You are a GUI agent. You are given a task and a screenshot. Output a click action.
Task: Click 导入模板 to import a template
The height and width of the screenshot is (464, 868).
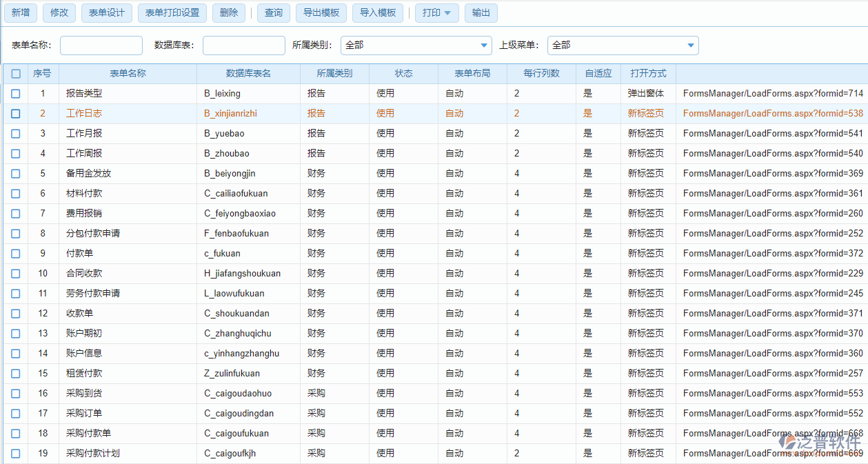[x=377, y=12]
